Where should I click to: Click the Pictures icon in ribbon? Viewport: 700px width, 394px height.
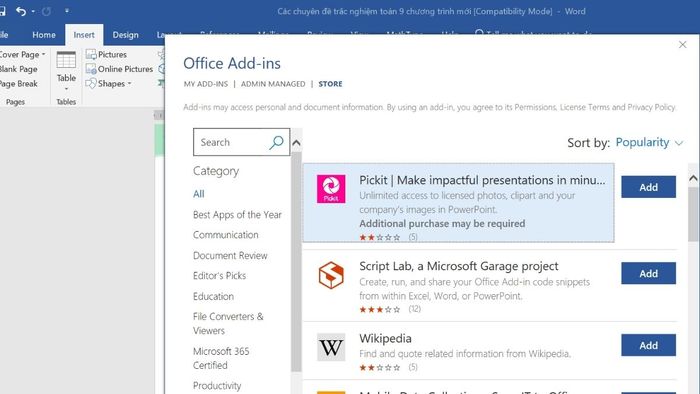tap(91, 54)
